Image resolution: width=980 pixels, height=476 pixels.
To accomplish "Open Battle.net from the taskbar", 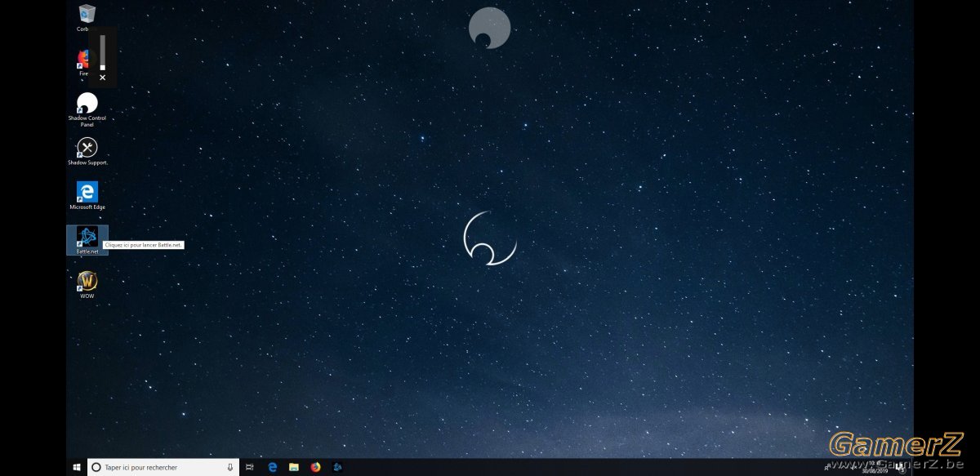I will click(x=337, y=467).
